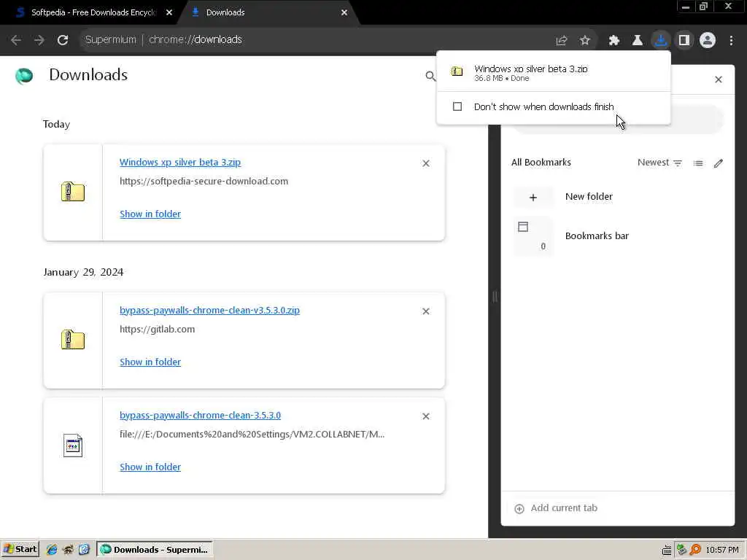Open the Chrome Labs flask icon
Image resolution: width=747 pixels, height=560 pixels.
[638, 41]
